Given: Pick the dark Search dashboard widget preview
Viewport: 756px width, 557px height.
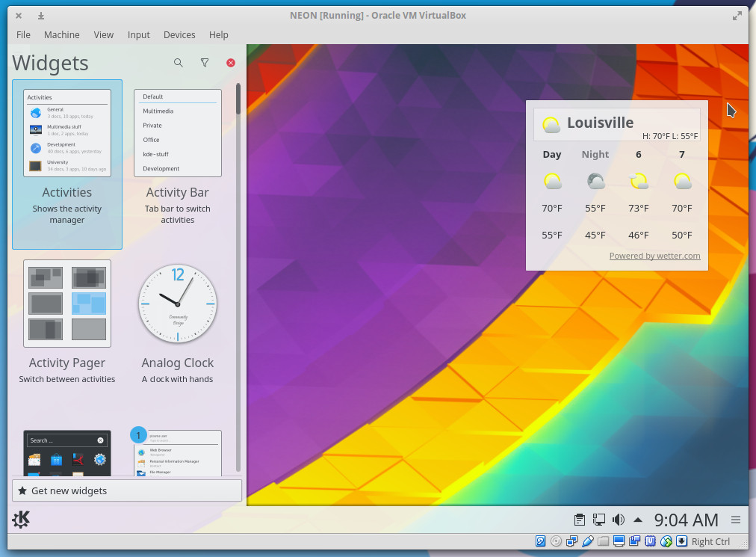Looking at the screenshot, I should [x=67, y=453].
